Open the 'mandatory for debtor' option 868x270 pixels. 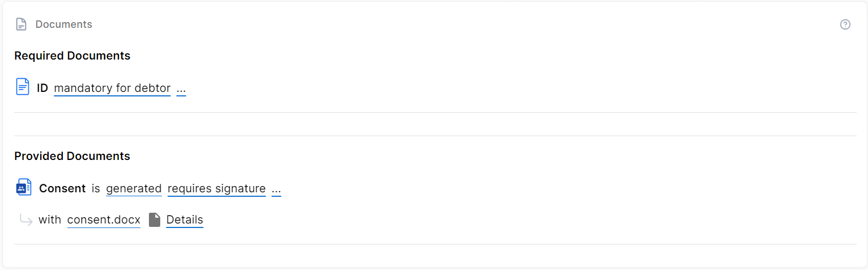pyautogui.click(x=112, y=88)
